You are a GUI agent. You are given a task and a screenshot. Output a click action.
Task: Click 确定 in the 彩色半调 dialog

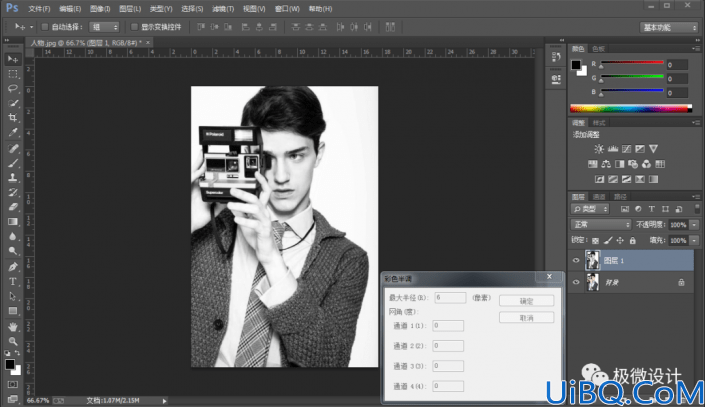(527, 301)
